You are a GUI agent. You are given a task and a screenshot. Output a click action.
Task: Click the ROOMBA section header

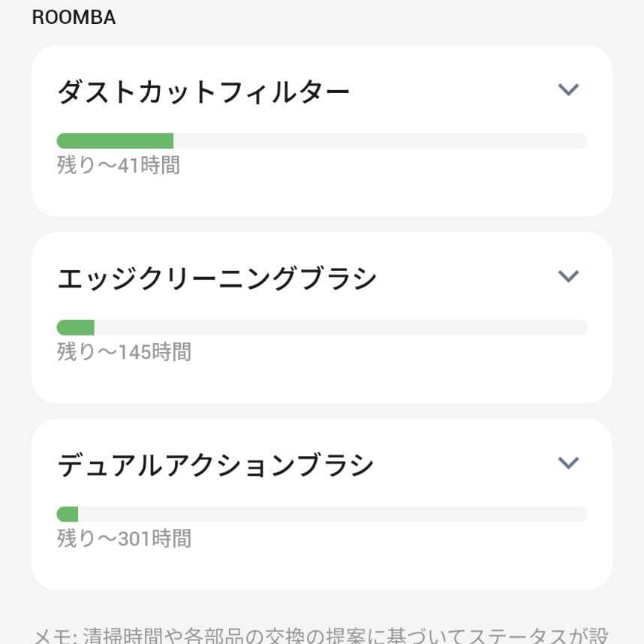(x=74, y=18)
